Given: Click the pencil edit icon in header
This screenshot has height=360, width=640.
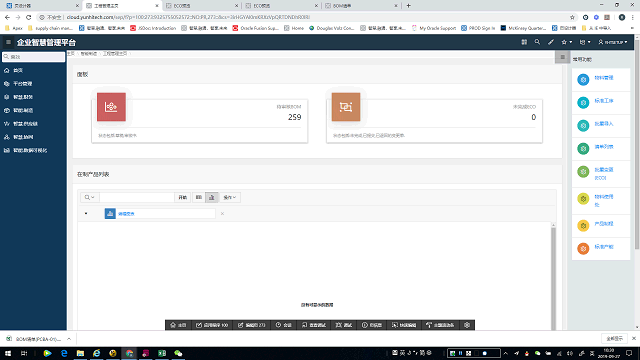Looking at the screenshot, I should [x=551, y=42].
